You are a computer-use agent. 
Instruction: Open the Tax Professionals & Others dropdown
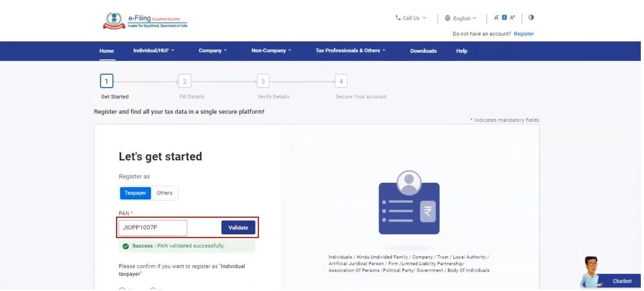point(350,51)
